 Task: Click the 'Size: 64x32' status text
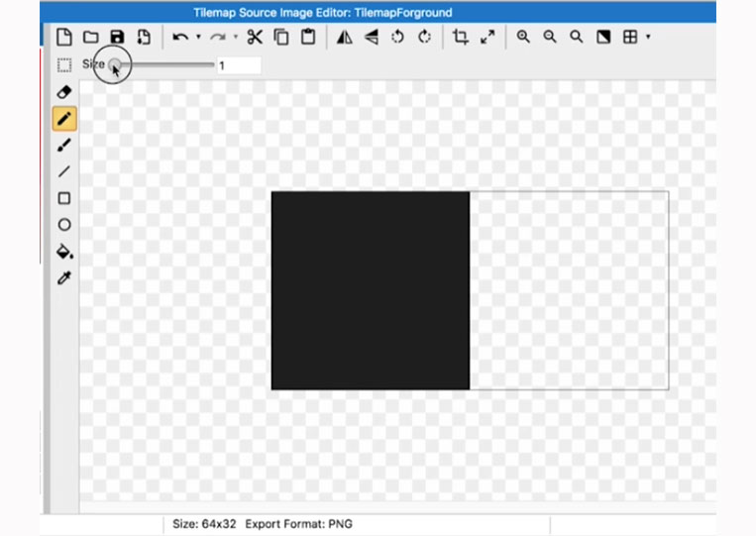coord(204,524)
